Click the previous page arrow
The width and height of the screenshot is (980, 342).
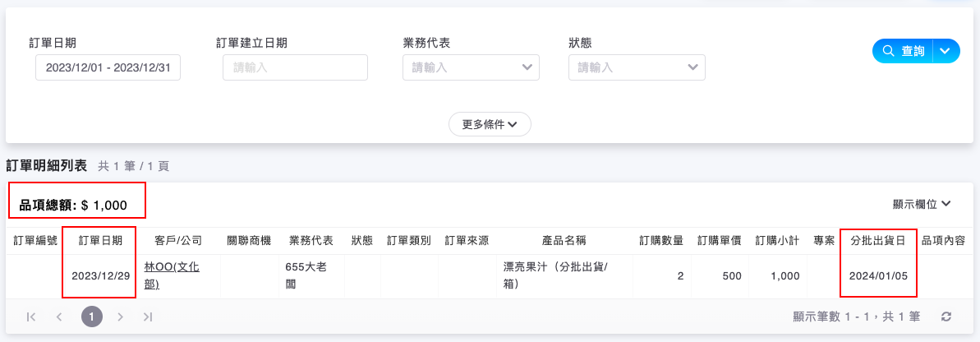(x=59, y=317)
